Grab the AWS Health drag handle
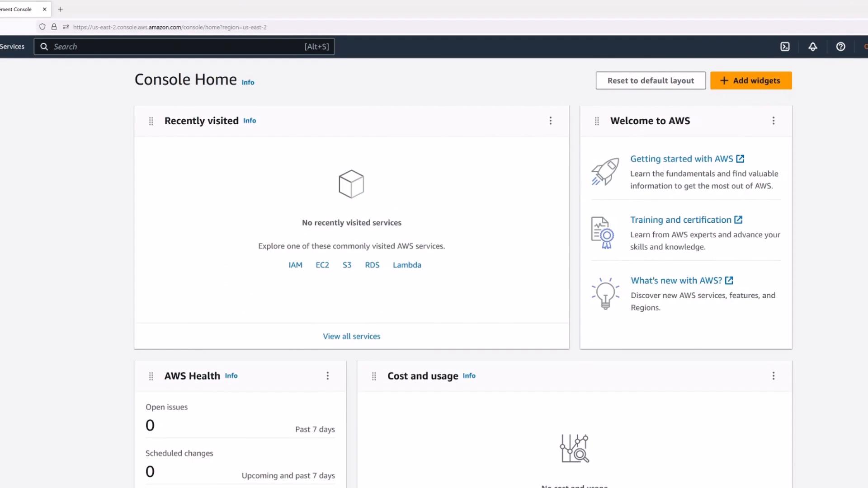868x488 pixels. (151, 376)
